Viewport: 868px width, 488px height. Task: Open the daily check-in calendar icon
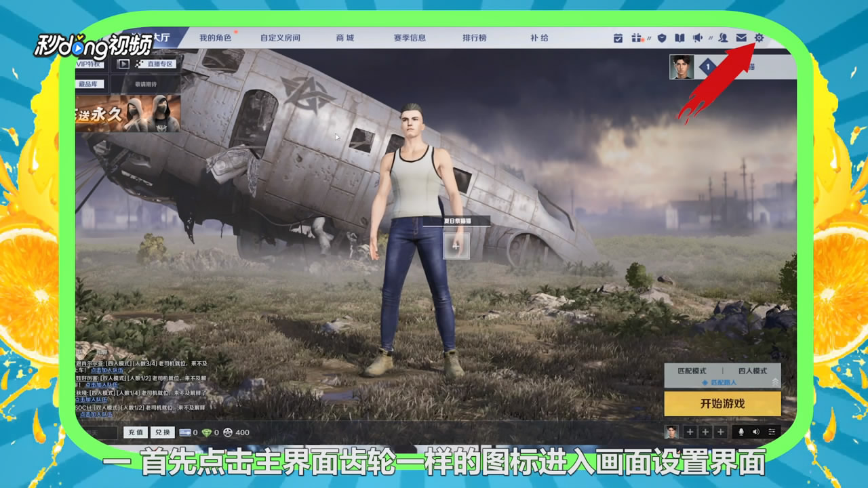[x=618, y=38]
